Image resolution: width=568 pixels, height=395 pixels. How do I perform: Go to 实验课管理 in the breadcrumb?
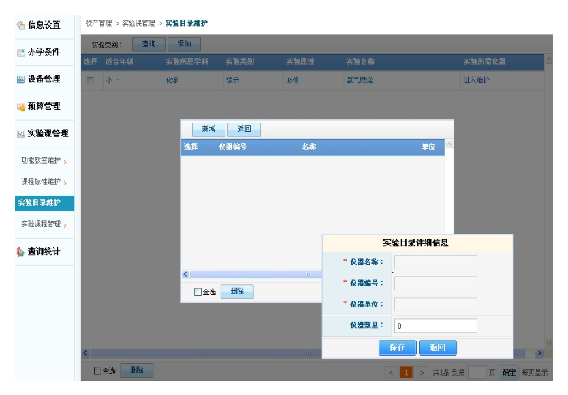point(139,24)
